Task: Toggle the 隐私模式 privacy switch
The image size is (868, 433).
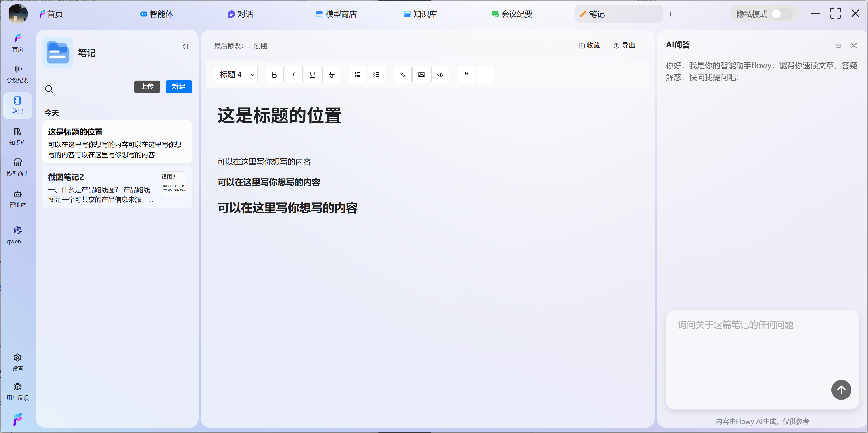Action: pos(781,14)
